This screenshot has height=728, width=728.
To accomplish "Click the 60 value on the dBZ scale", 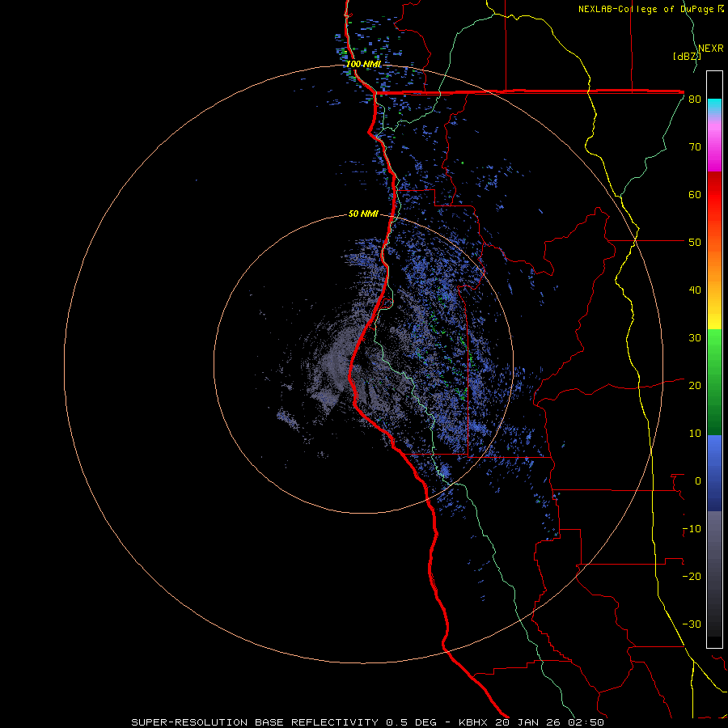I will click(695, 194).
